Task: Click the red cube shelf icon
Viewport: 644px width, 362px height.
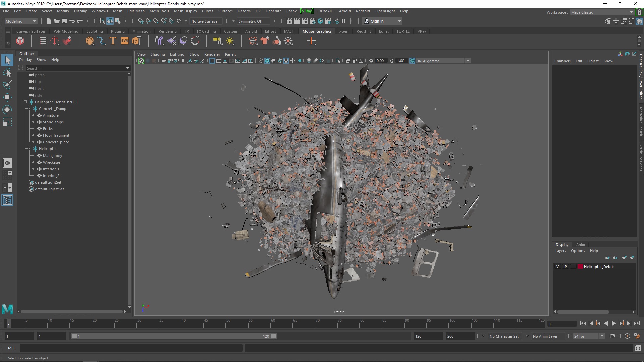Action: click(20, 41)
